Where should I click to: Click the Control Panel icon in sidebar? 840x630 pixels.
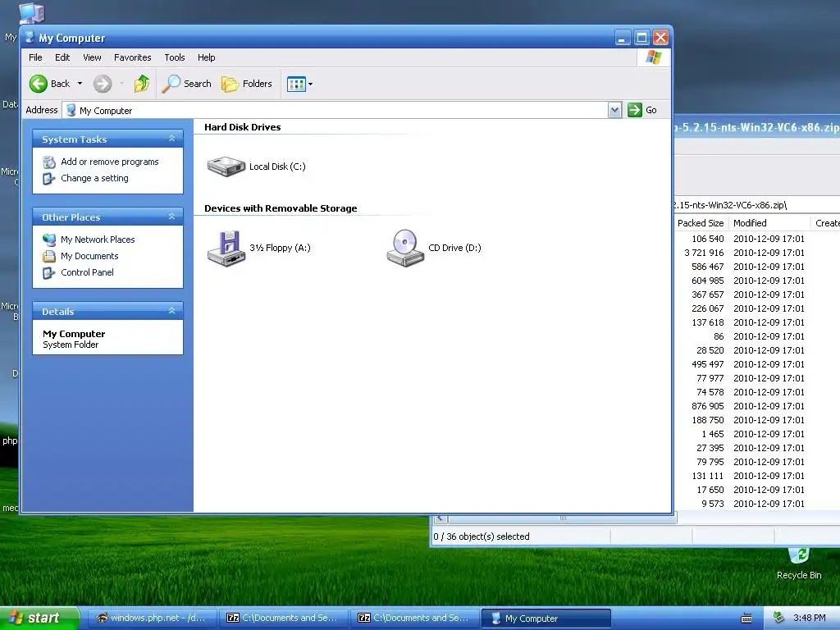[x=48, y=272]
